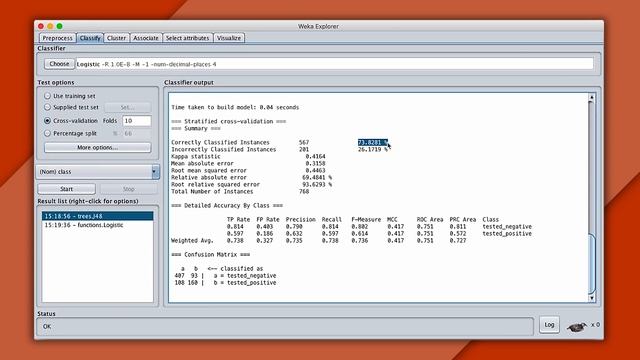Click the Total Number of Instances line
Viewport: 640px width, 360px height.
point(240,191)
